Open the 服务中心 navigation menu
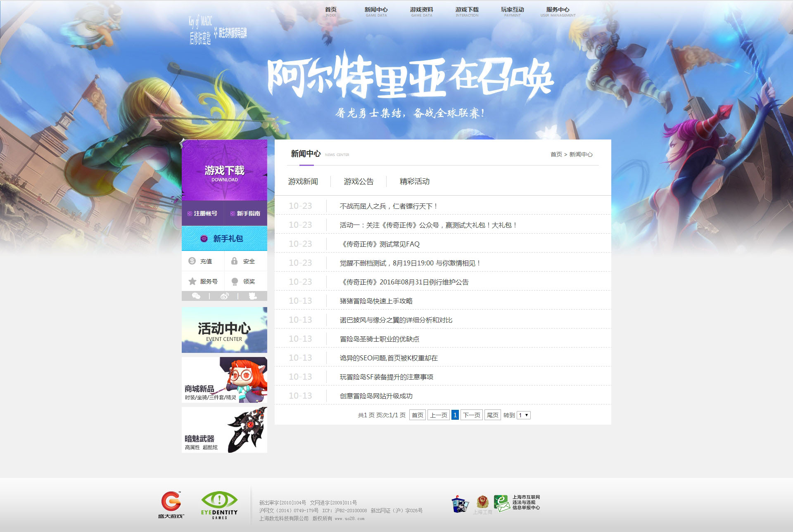This screenshot has height=532, width=793. (558, 12)
